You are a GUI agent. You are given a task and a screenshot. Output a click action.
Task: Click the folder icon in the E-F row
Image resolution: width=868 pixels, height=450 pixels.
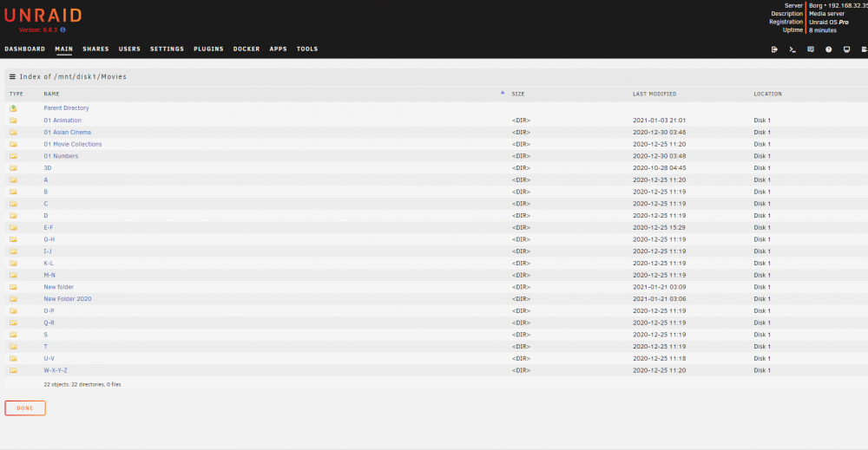pyautogui.click(x=13, y=227)
